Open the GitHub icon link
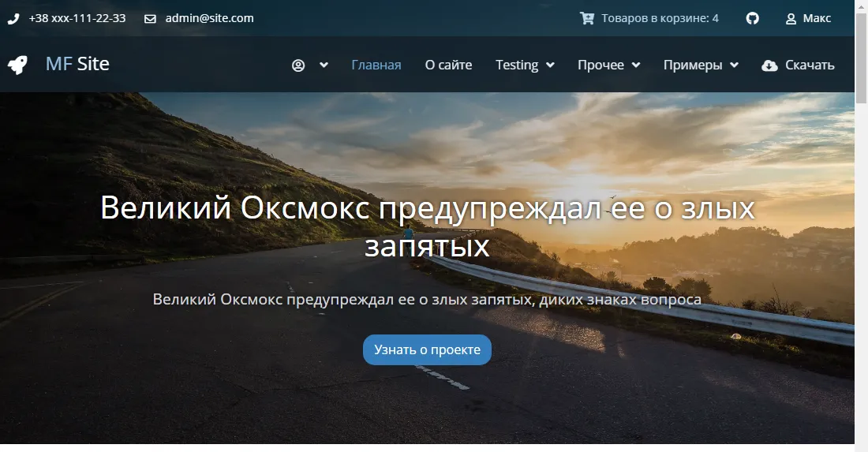The width and height of the screenshot is (868, 452). [x=753, y=18]
